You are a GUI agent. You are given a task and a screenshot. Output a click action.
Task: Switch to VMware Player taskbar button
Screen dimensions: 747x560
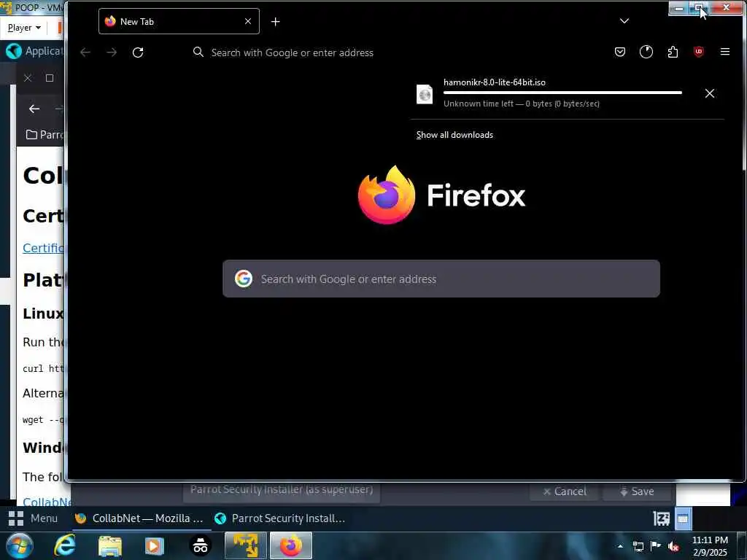pos(245,545)
